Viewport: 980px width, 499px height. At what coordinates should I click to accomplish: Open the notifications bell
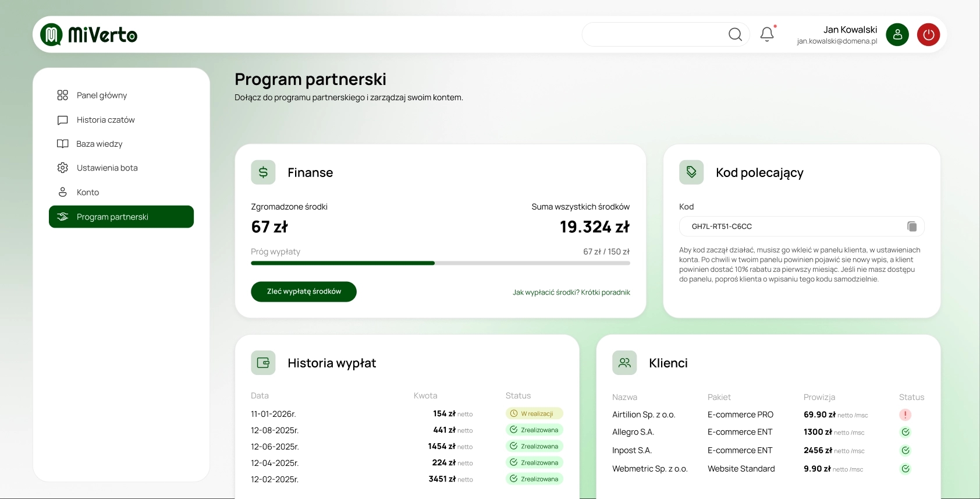pyautogui.click(x=767, y=34)
